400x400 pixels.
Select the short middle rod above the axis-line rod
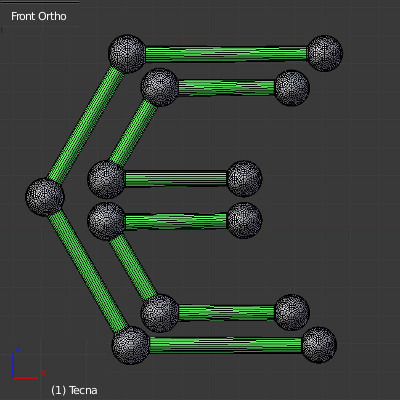(x=176, y=179)
